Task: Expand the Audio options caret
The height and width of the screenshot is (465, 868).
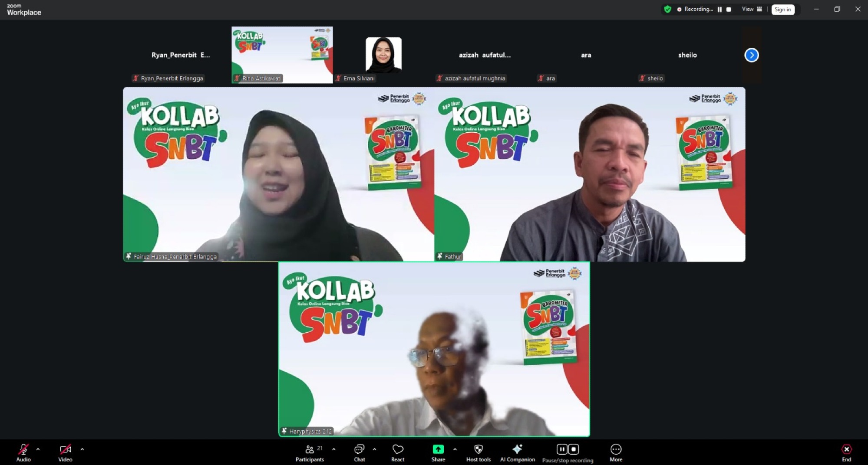Action: (x=38, y=449)
